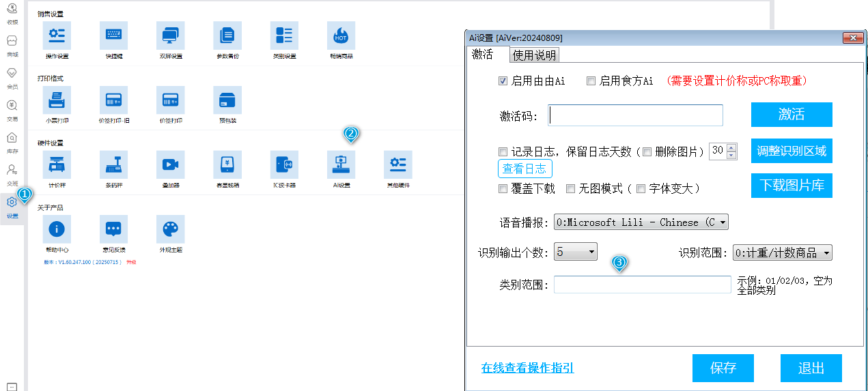This screenshot has width=868, height=391.
Task: Tick the 记录日志 checkbox
Action: [503, 151]
